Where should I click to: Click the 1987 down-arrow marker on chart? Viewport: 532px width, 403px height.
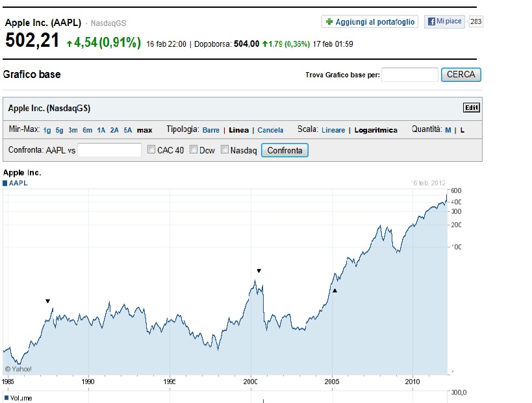[47, 301]
